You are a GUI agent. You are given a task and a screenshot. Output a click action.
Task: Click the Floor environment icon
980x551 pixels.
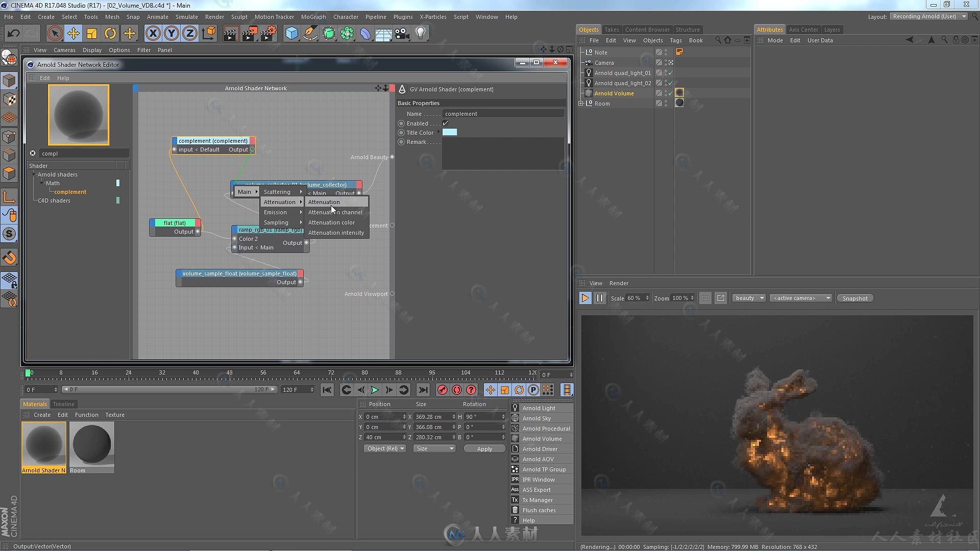point(383,34)
